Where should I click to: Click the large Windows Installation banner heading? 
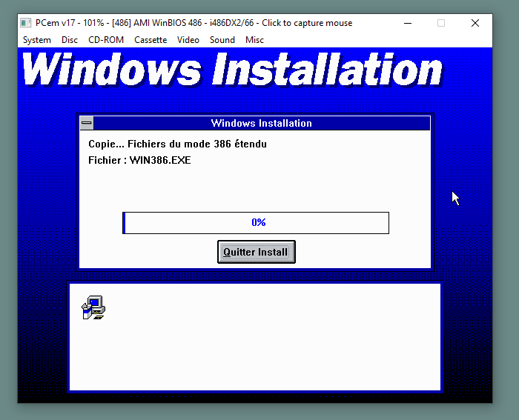pyautogui.click(x=232, y=70)
